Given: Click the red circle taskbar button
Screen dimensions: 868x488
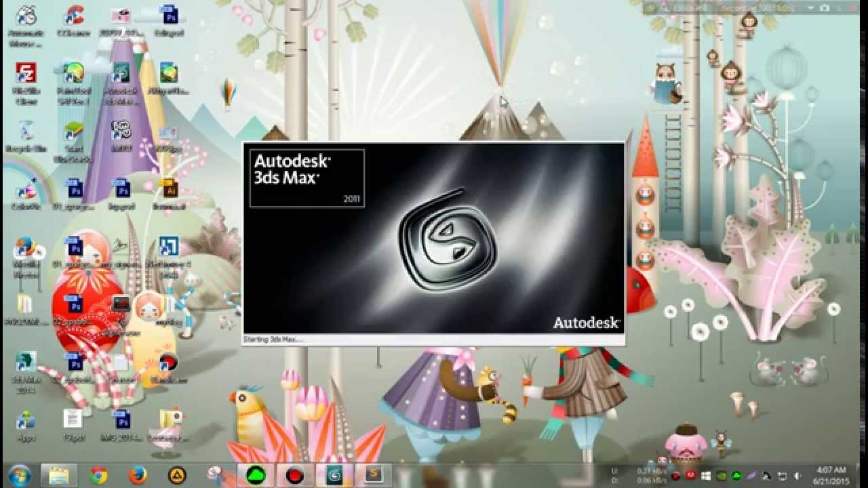Looking at the screenshot, I should click(294, 475).
